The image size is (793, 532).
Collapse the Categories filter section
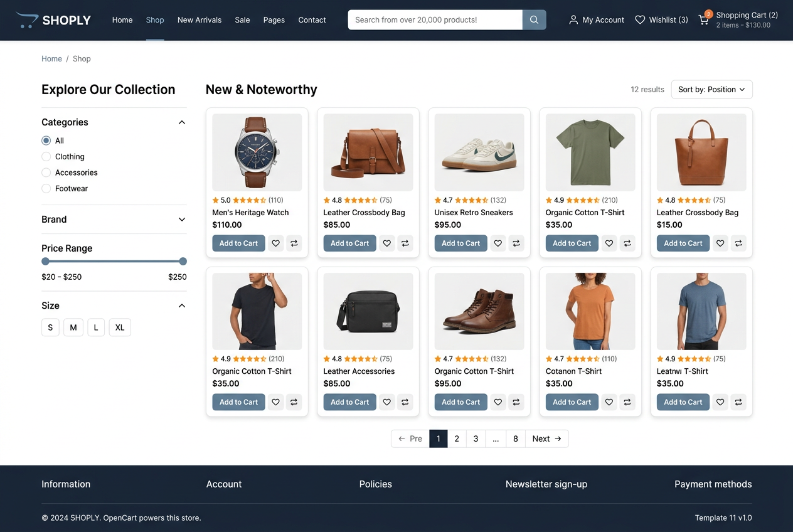coord(182,122)
